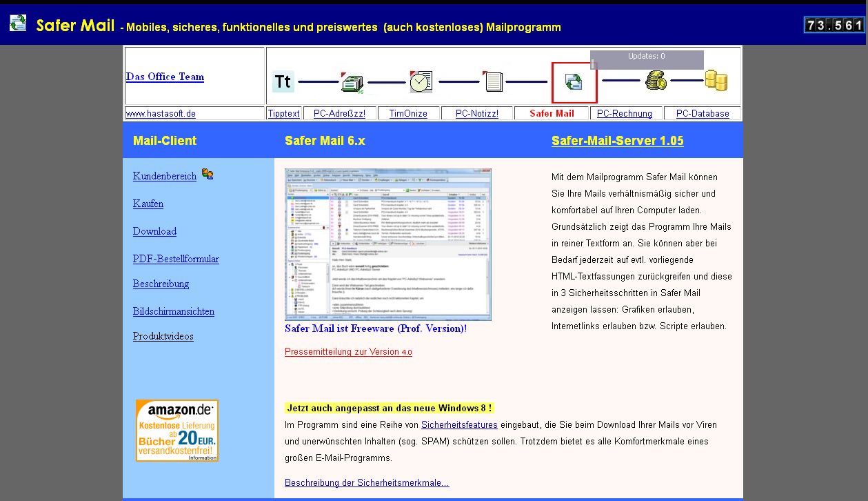Open Pressemitteilung zur Version 4.0

(x=348, y=352)
